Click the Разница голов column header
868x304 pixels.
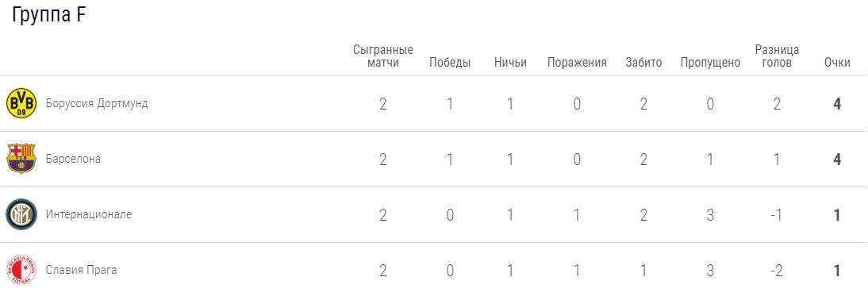click(x=777, y=56)
